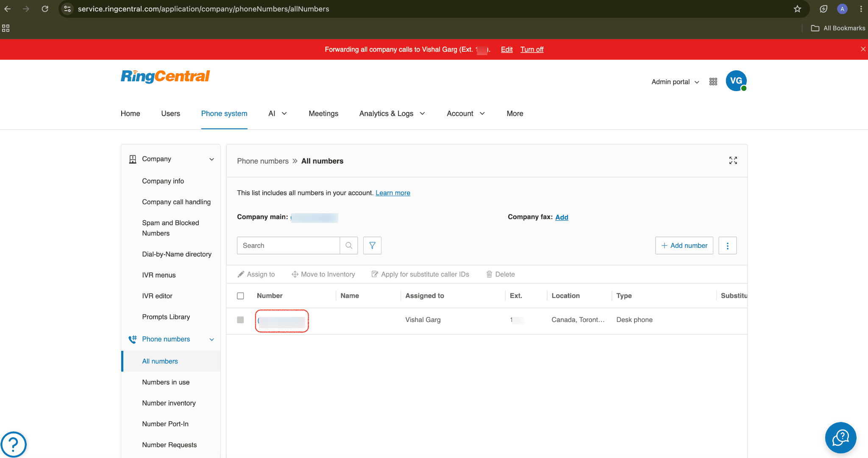Screen dimensions: 868x458
Task: Open IVR editor
Action: coord(157,296)
